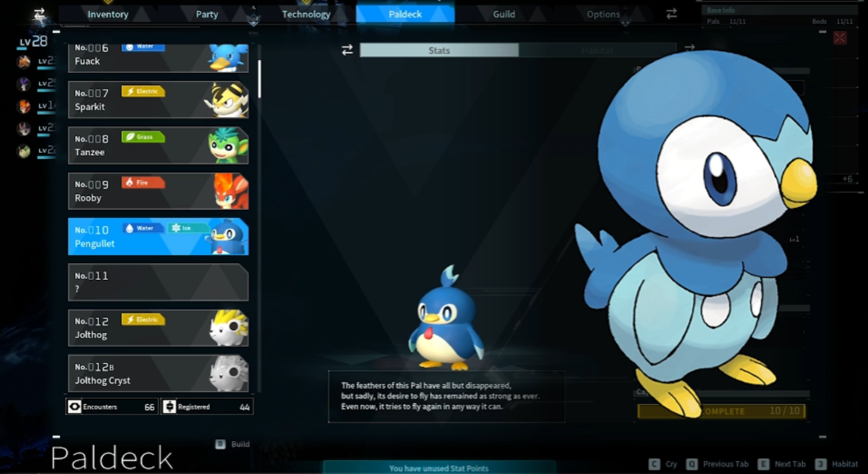Screen dimensions: 868x474
Task: Click the unused Stat Points notification
Action: coord(439,468)
